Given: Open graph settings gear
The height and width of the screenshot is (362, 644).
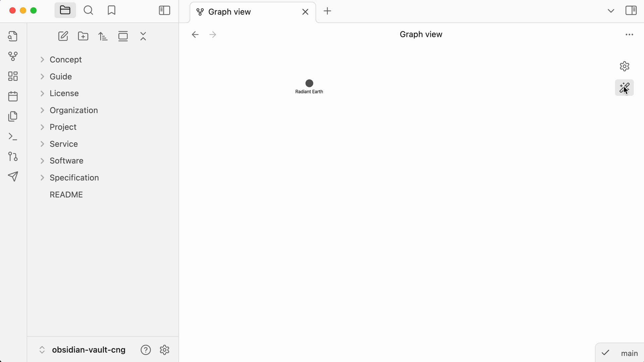Looking at the screenshot, I should (624, 66).
